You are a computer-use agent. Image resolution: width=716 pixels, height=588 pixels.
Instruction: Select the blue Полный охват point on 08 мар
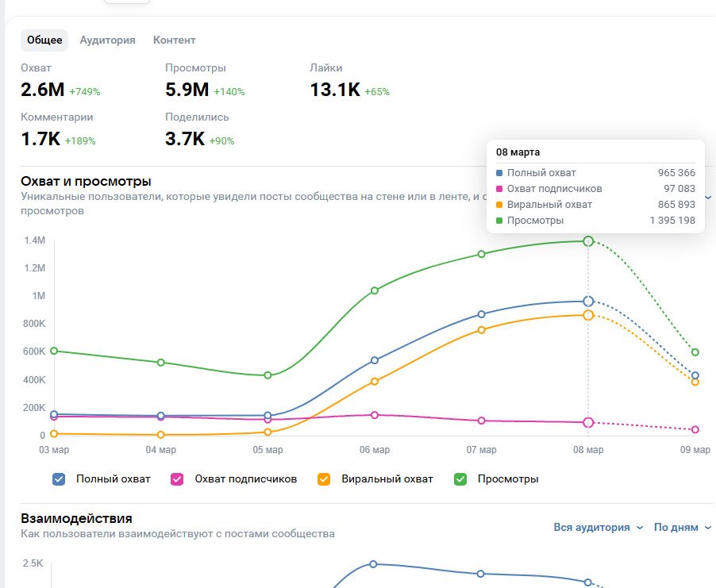(588, 302)
